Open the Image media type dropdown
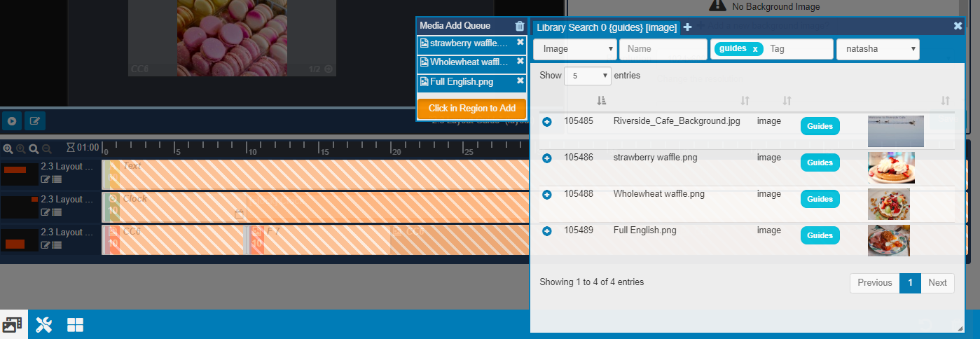Screen dimensions: 980x339 [x=574, y=49]
